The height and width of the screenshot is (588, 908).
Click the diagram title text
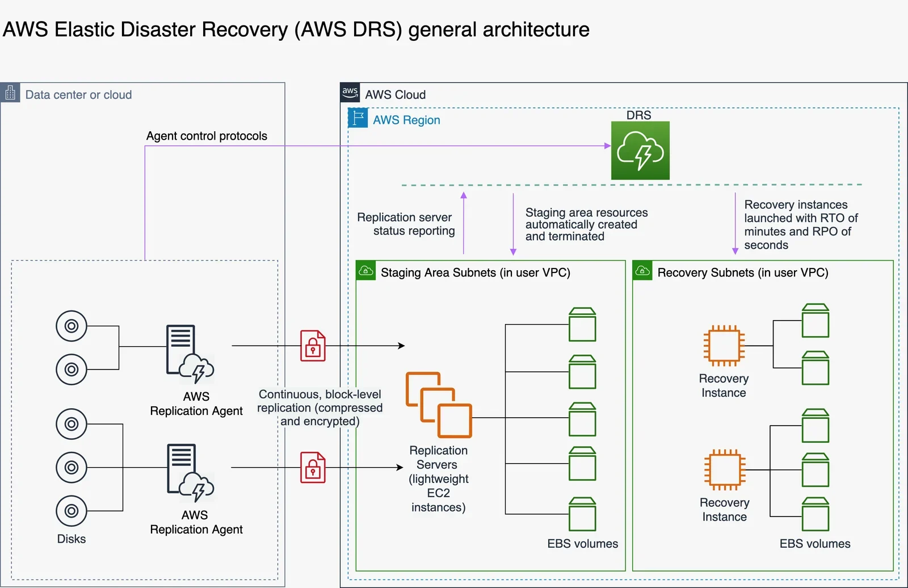(x=296, y=30)
